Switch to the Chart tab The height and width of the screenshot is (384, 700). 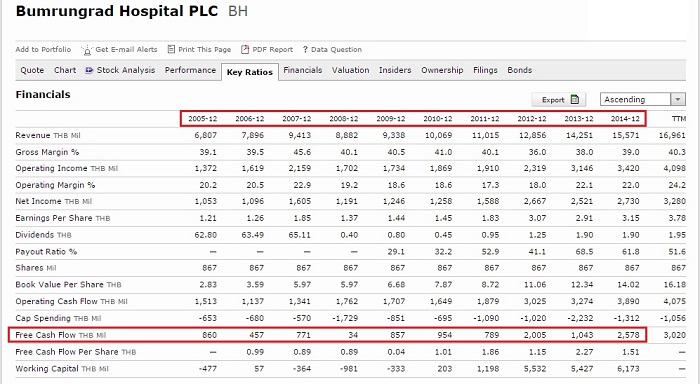pyautogui.click(x=65, y=70)
